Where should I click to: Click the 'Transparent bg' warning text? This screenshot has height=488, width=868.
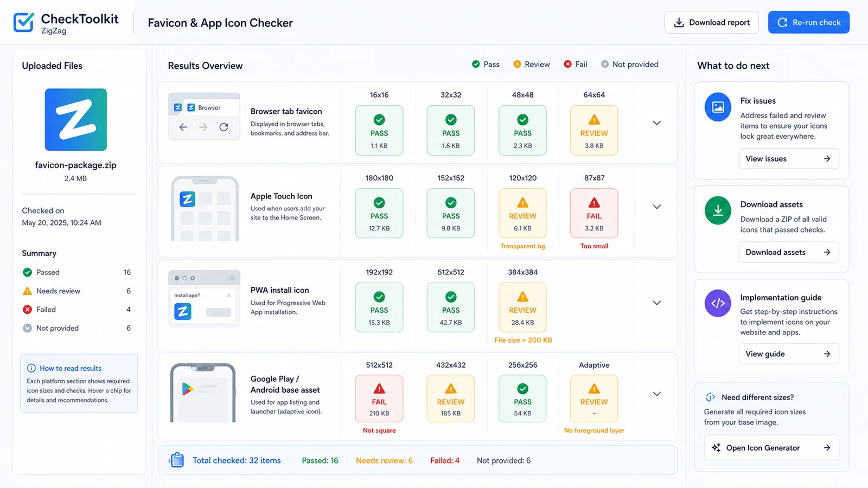[x=522, y=246]
